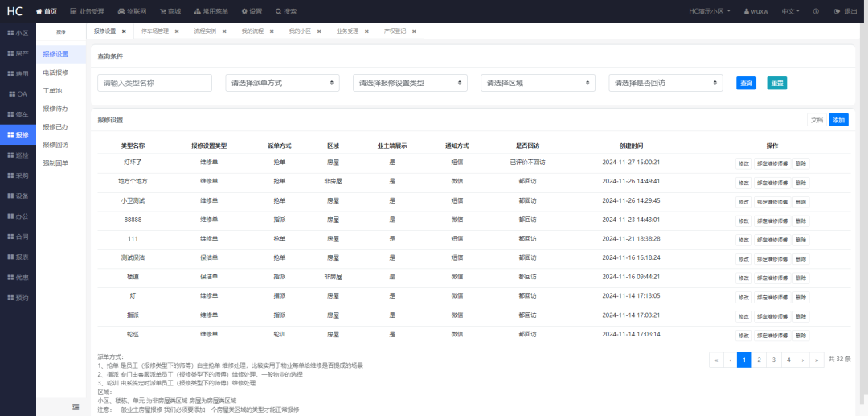
Task: Click the 首页 home icon in top bar
Action: coord(40,11)
